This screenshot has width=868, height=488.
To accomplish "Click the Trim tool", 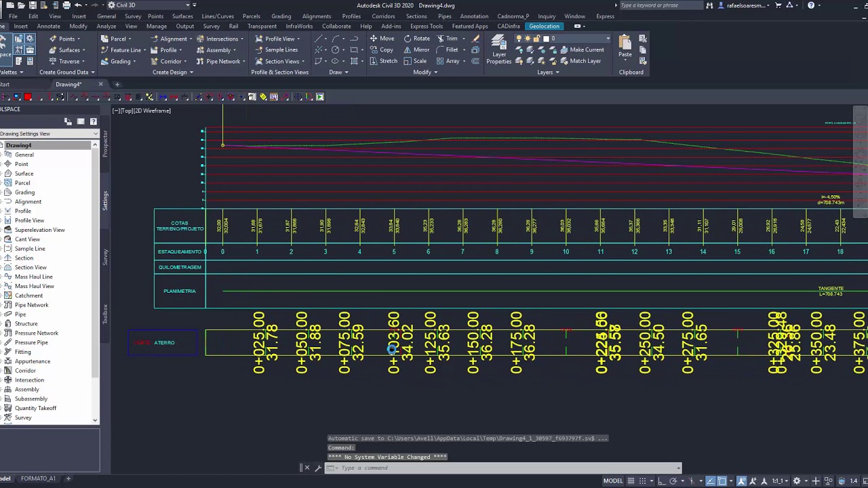I will pyautogui.click(x=447, y=39).
